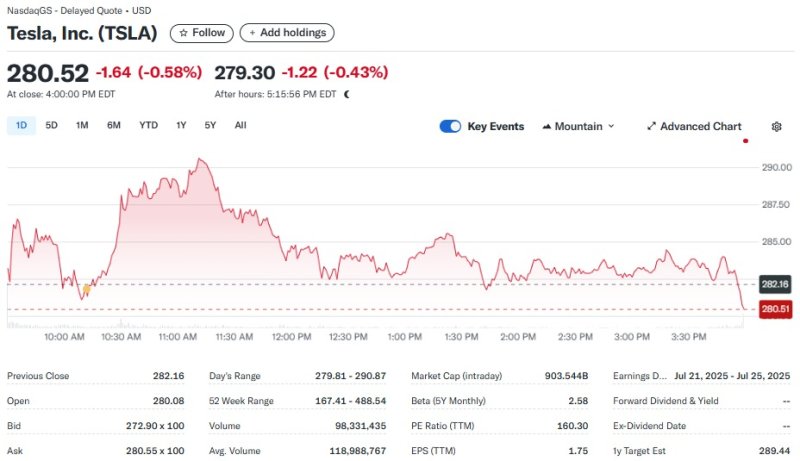This screenshot has height=461, width=800.
Task: Click the Tesla, Inc. (TSLA) heading
Action: pos(82,33)
